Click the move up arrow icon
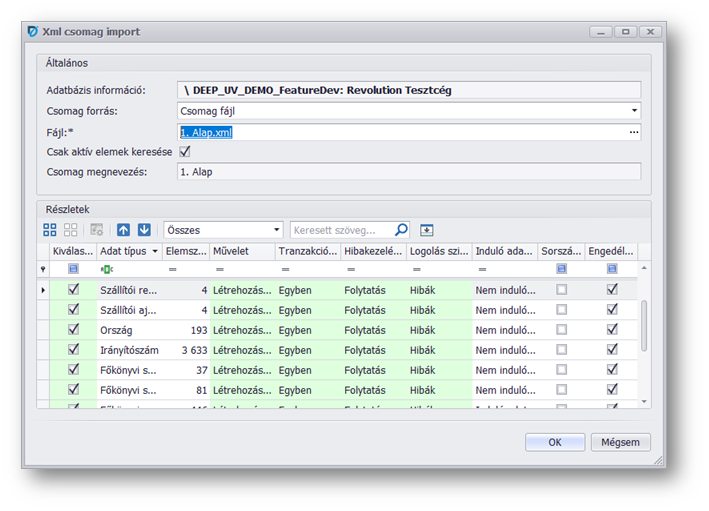 124,230
